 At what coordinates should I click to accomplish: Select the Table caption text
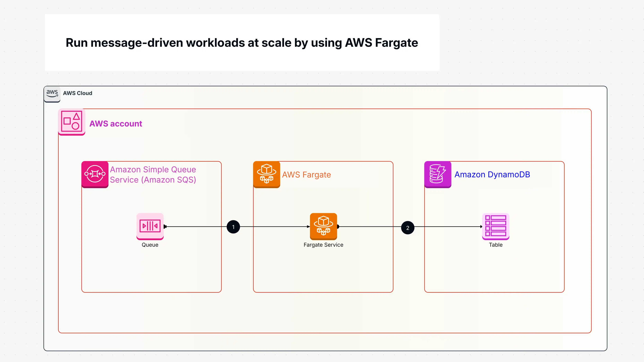click(x=495, y=245)
